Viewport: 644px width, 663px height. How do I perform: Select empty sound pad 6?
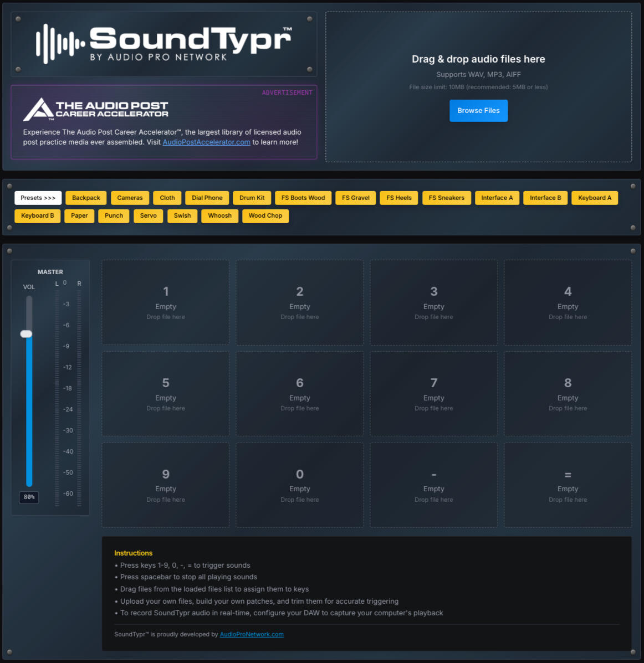point(300,394)
